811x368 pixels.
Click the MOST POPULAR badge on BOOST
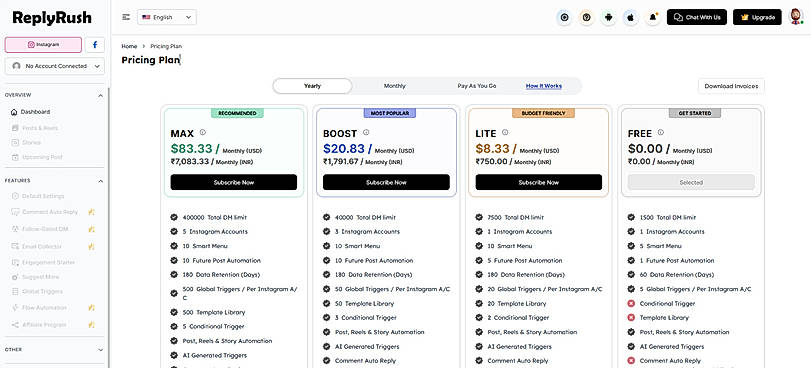[389, 113]
